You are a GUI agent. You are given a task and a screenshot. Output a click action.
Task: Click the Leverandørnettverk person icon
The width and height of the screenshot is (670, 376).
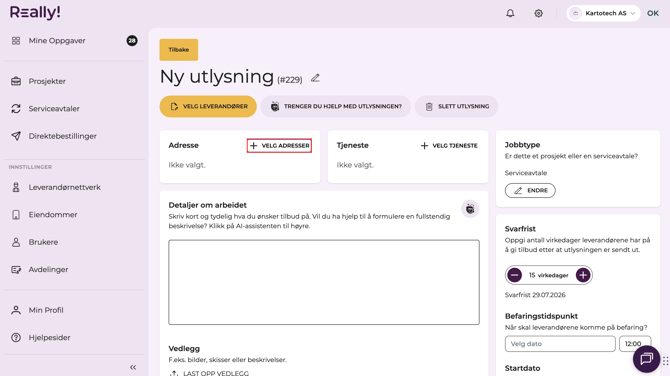(16, 187)
